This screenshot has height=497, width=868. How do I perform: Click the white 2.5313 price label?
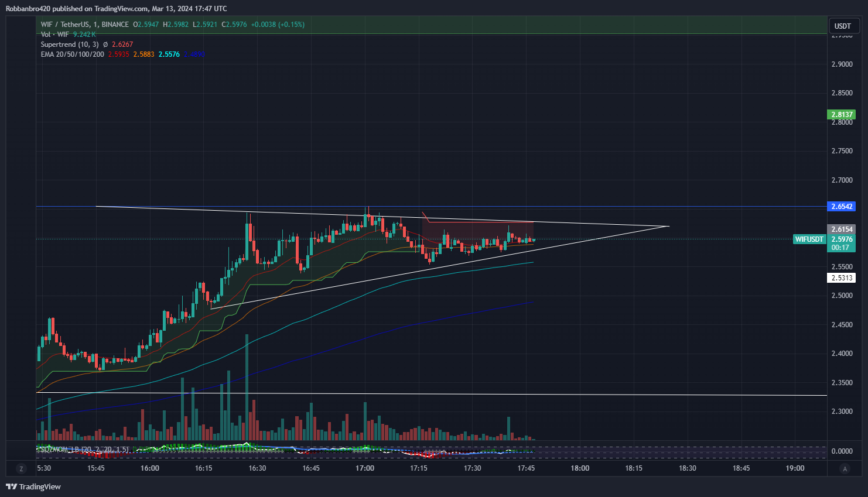842,278
